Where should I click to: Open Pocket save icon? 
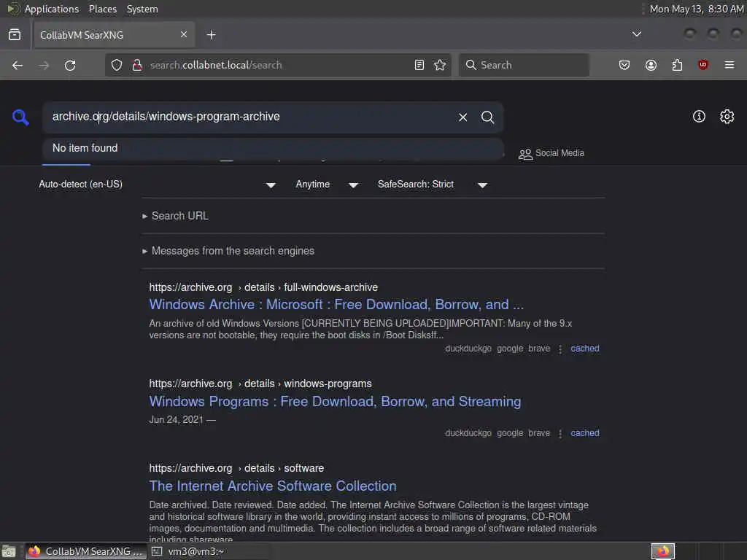[624, 65]
